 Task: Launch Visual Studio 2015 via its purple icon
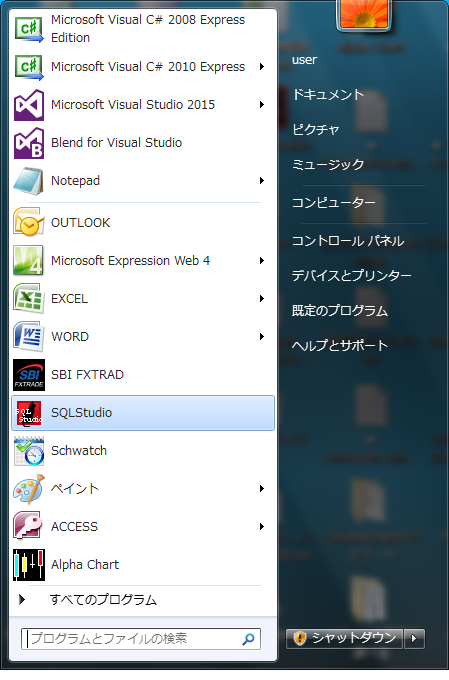pos(29,105)
